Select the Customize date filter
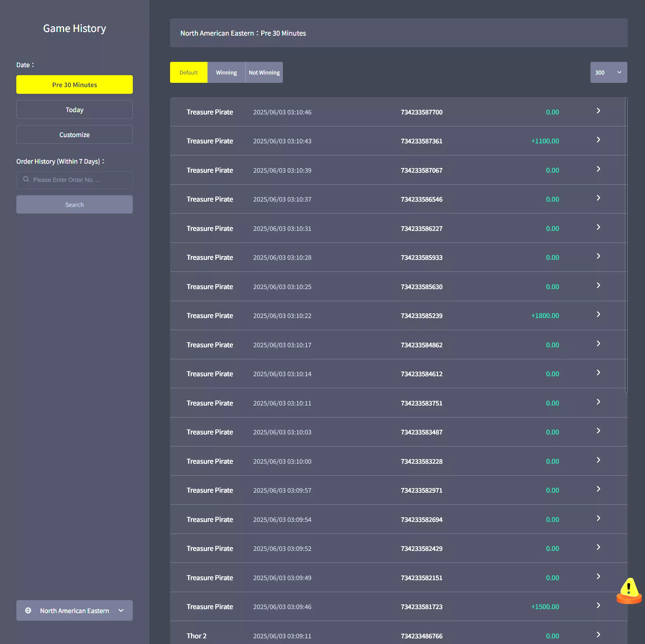 (75, 134)
